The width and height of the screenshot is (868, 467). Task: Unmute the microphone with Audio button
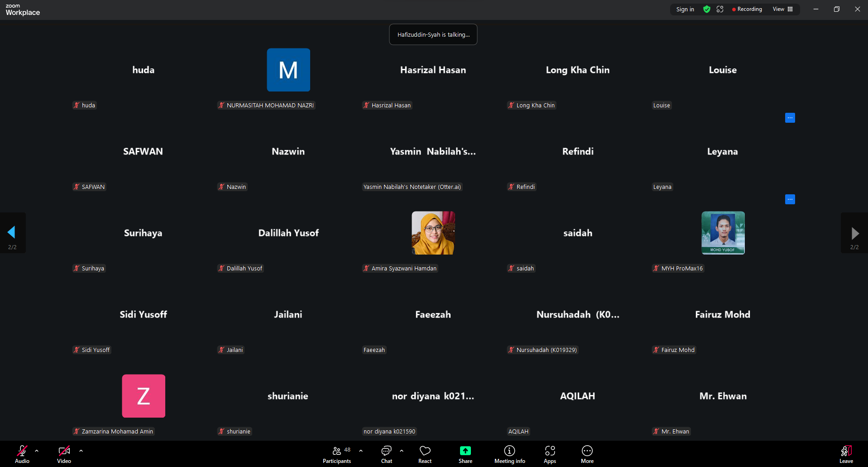[x=22, y=454]
